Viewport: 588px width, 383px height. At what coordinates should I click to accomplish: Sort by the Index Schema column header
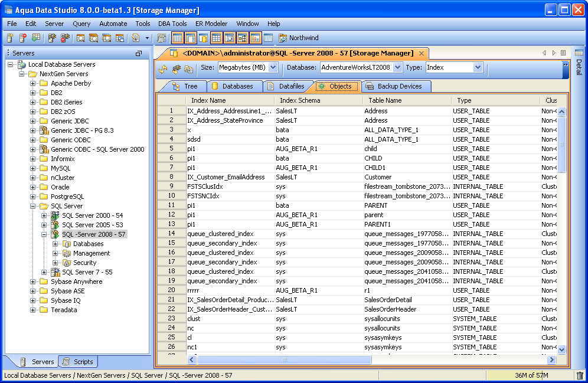(x=300, y=100)
